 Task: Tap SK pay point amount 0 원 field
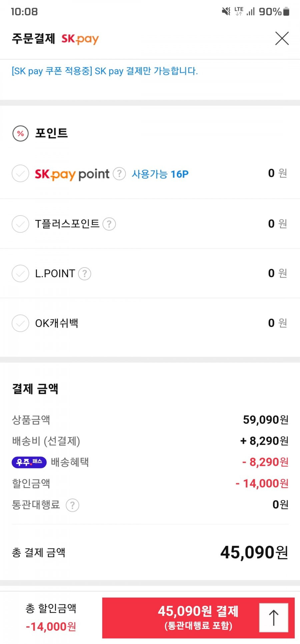[x=277, y=173]
